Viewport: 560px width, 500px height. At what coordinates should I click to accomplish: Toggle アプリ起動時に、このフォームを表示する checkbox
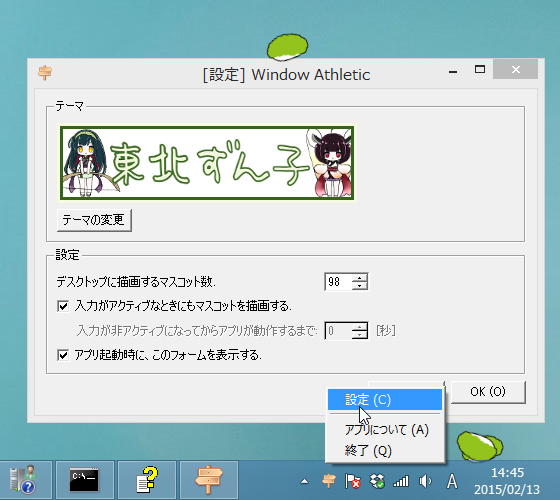[63, 355]
